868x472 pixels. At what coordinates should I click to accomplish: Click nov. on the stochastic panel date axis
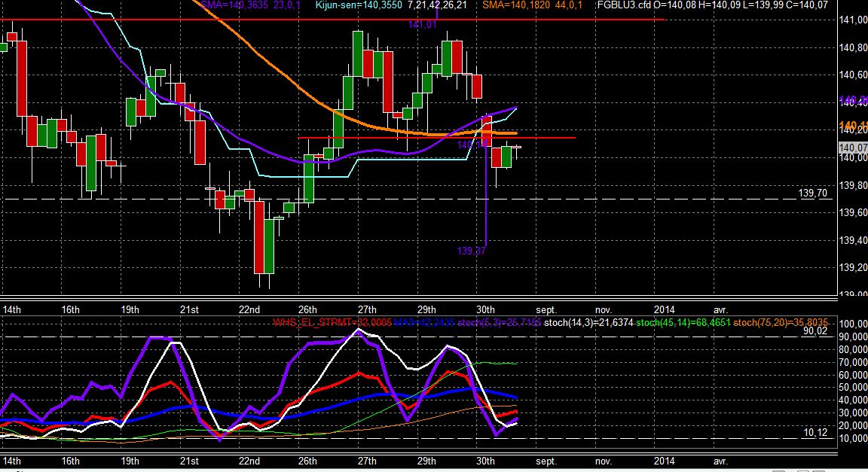pyautogui.click(x=604, y=461)
